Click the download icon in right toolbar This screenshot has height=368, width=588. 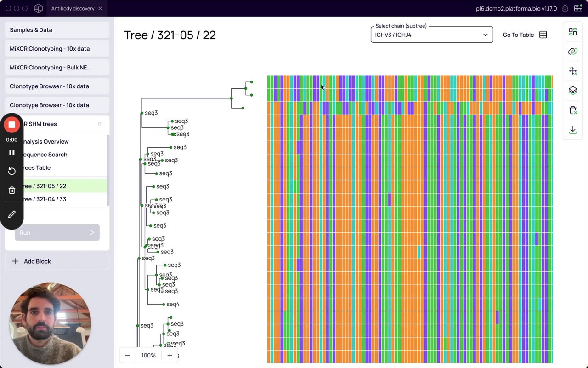573,130
